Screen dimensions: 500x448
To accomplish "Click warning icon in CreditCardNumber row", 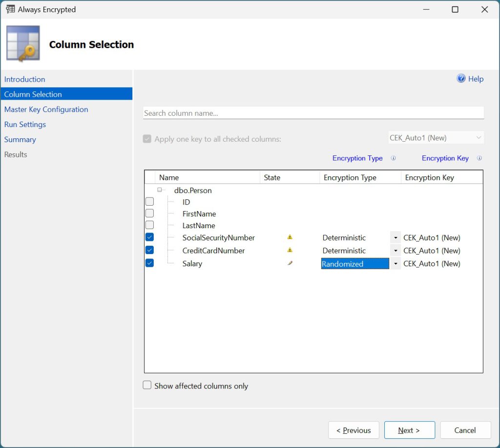I will [x=290, y=250].
